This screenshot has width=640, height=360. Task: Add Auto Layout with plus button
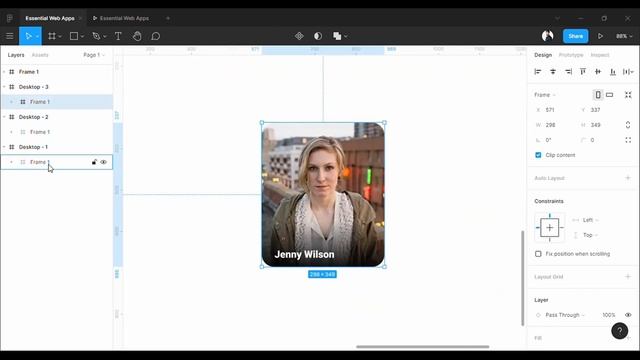point(628,178)
